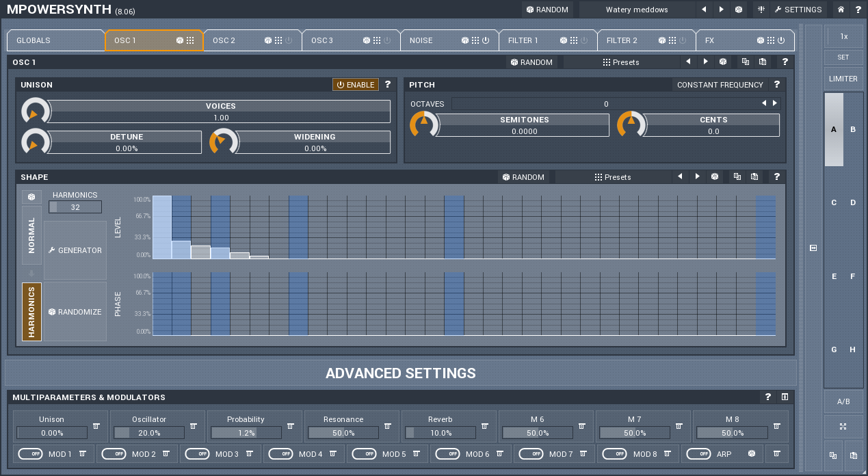Open the help question mark for OSC 1
The image size is (868, 476).
coord(785,62)
